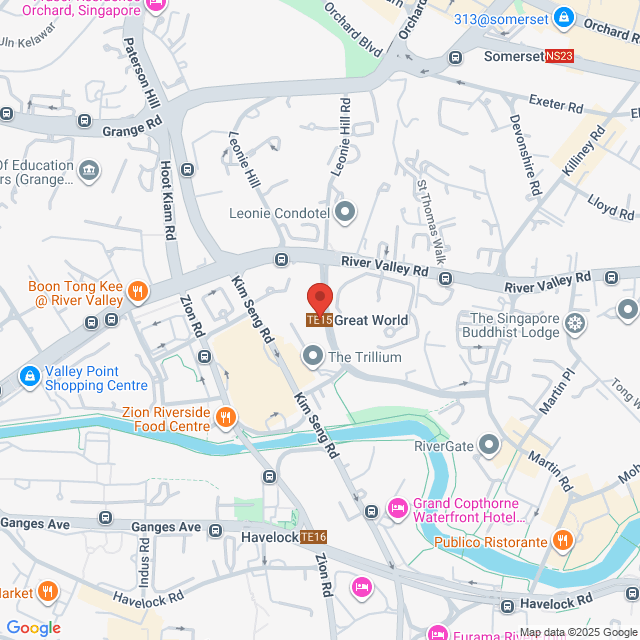Screen dimensions: 640x640
Task: Select the Singapore Buddhist Lodge temple icon
Action: point(575,325)
